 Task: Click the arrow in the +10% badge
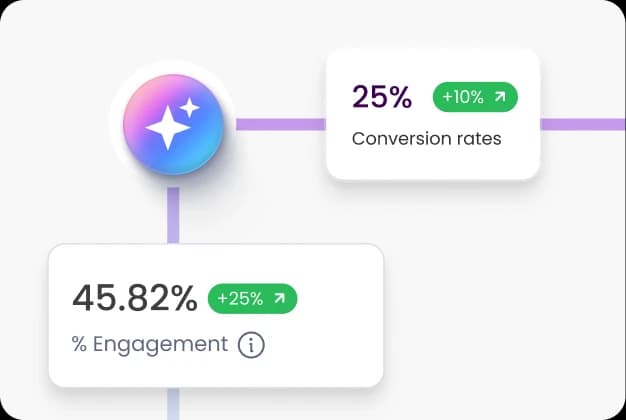point(500,97)
